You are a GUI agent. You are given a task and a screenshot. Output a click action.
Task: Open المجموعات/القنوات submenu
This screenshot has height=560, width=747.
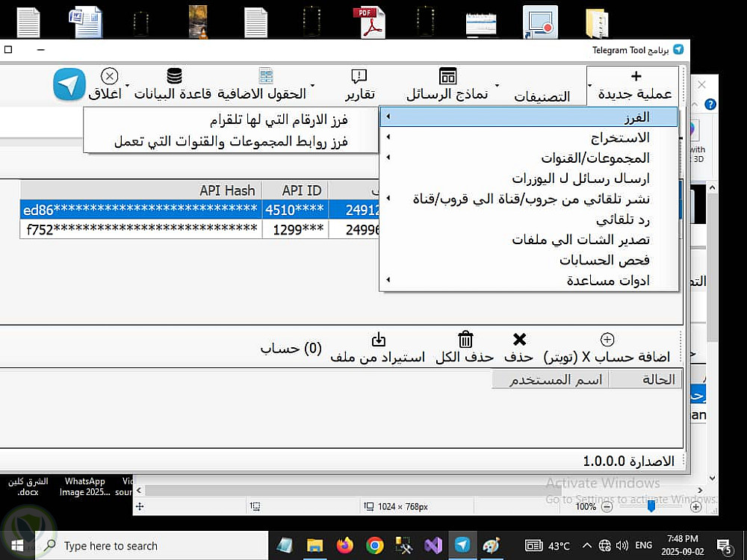click(529, 158)
